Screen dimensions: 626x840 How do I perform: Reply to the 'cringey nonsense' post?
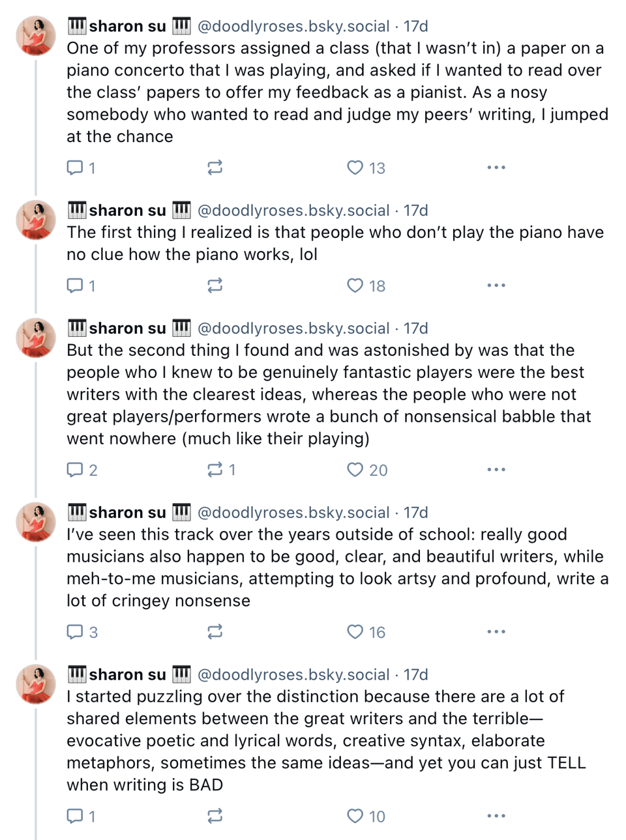pyautogui.click(x=76, y=632)
